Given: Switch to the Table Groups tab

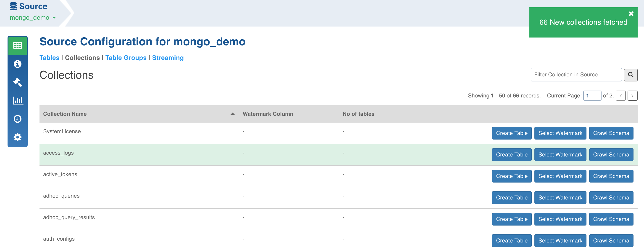Looking at the screenshot, I should pos(126,58).
